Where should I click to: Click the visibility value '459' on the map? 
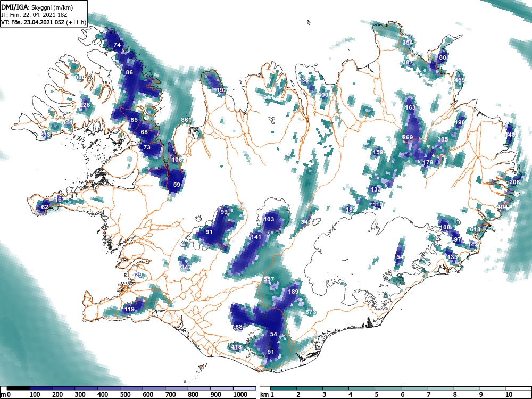(x=460, y=80)
